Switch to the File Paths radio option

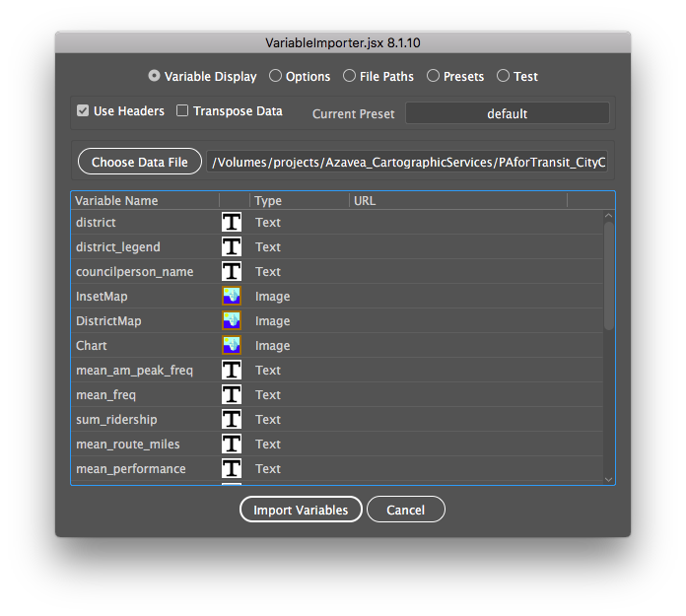point(350,76)
